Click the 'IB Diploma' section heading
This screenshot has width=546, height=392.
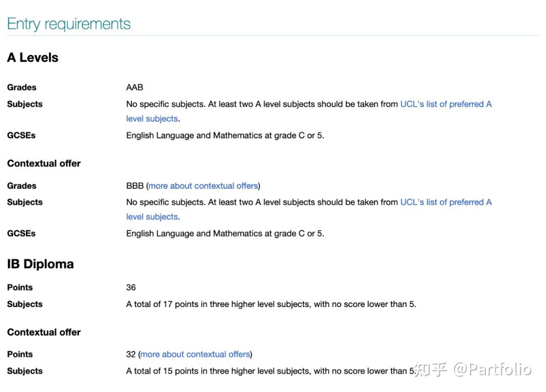pos(40,264)
